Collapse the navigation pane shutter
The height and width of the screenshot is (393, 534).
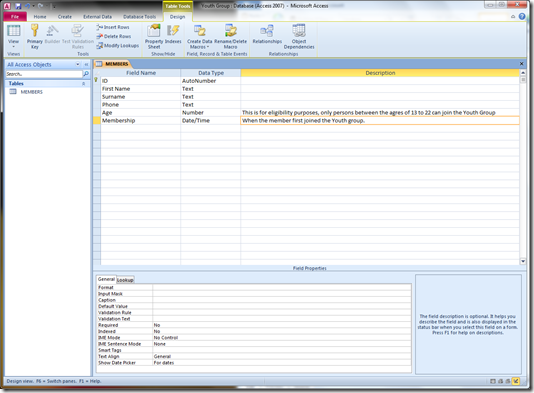click(86, 64)
